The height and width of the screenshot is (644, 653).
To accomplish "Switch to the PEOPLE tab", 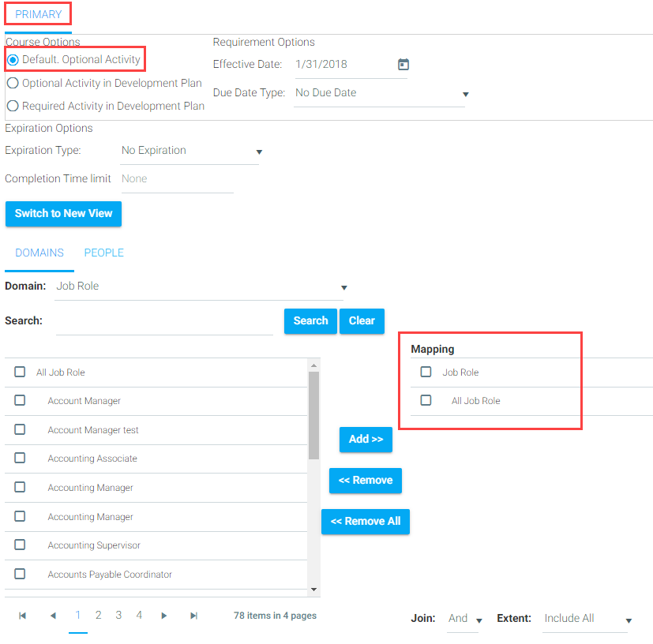I will tap(103, 253).
